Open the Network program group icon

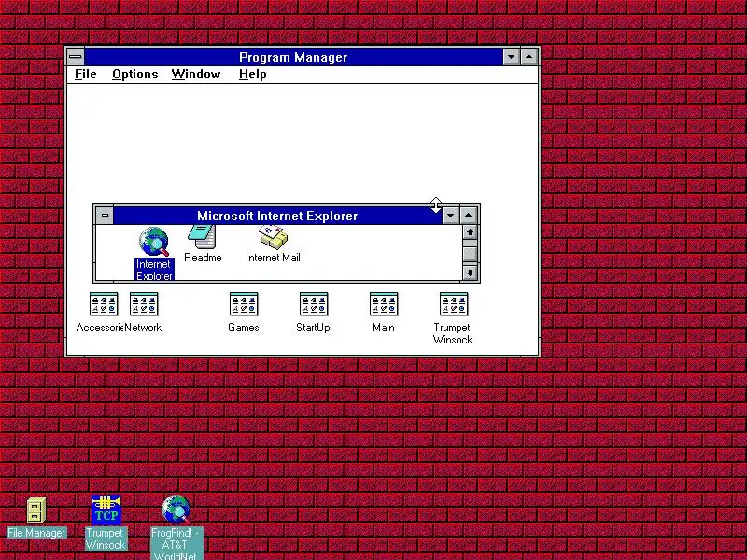[x=144, y=304]
